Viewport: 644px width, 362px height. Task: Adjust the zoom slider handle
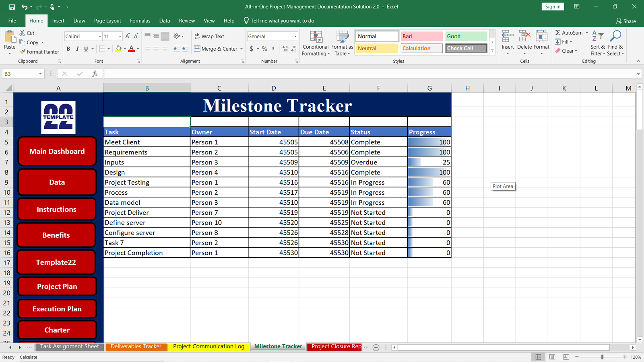(x=602, y=357)
